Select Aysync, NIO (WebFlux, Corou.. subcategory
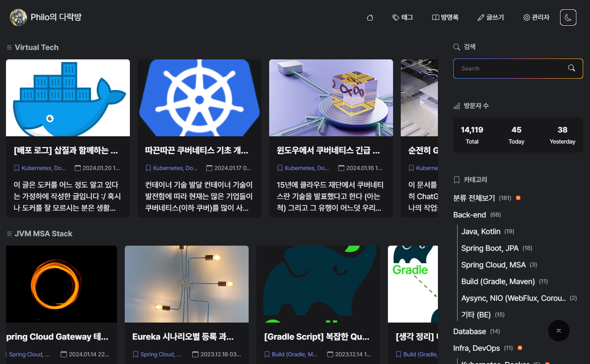Viewport: 590px width, 364px height. point(514,298)
